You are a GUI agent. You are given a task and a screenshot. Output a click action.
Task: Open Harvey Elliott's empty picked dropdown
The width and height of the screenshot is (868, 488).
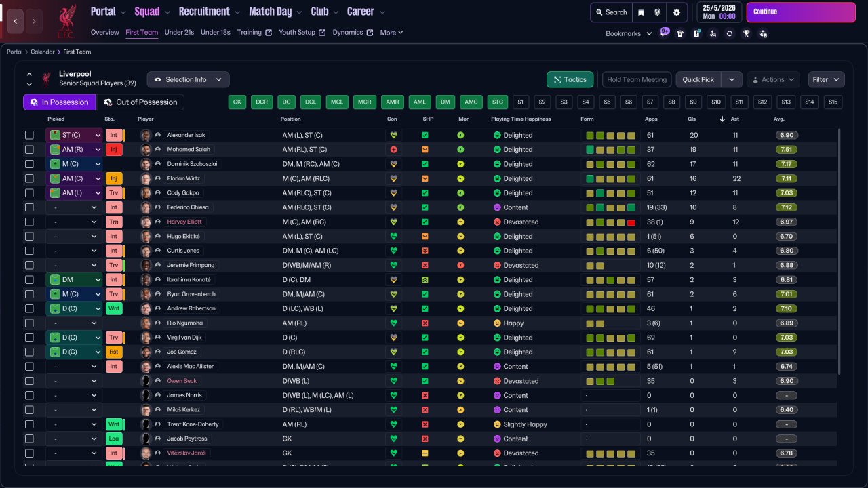click(74, 222)
